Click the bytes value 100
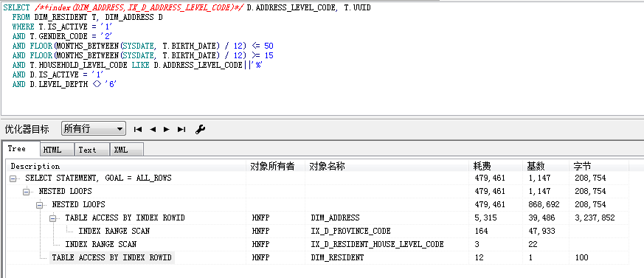Image resolution: width=644 pixels, height=278 pixels. pyautogui.click(x=581, y=257)
